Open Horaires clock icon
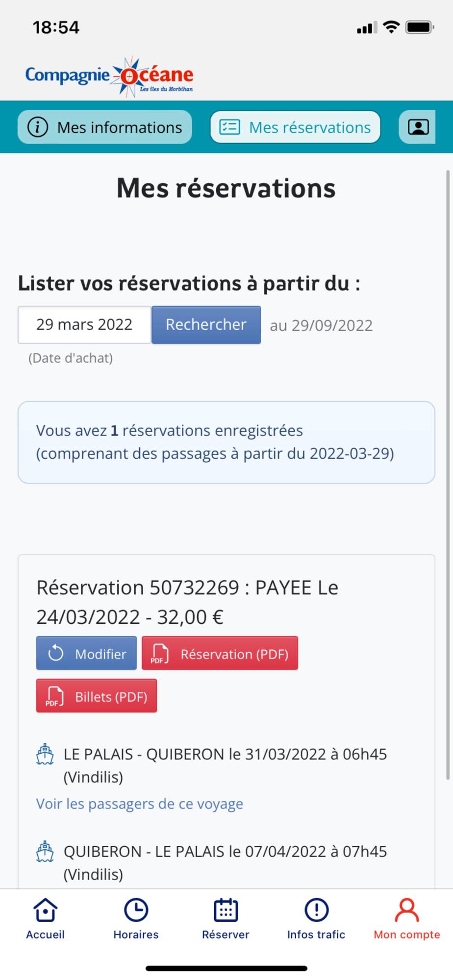 tap(136, 910)
